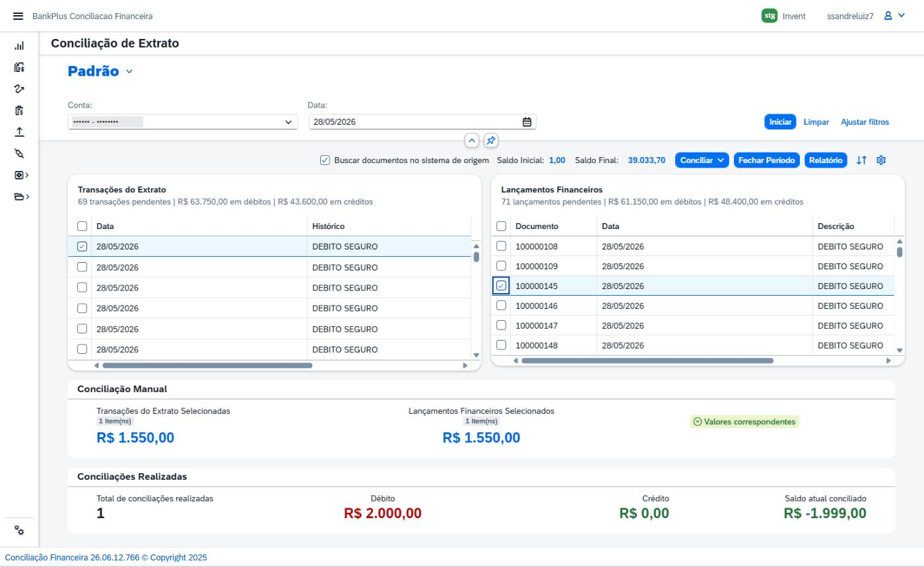Open the Conta account dropdown

(x=288, y=122)
